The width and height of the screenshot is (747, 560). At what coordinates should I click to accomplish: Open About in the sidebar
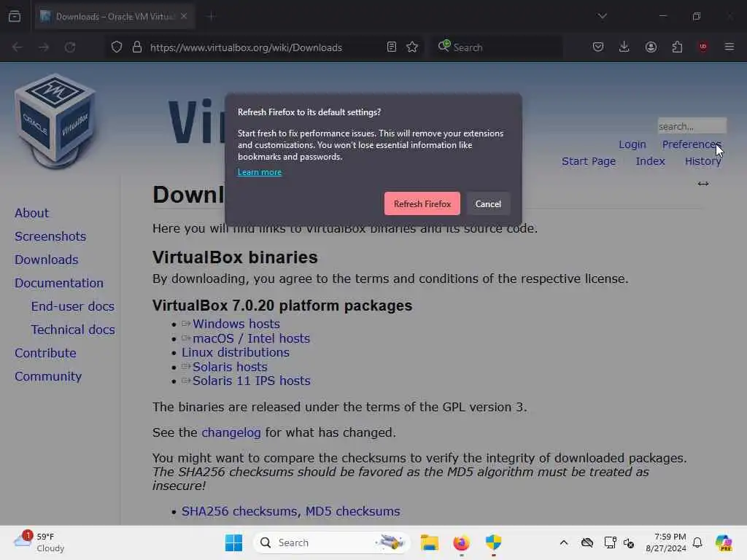click(31, 214)
